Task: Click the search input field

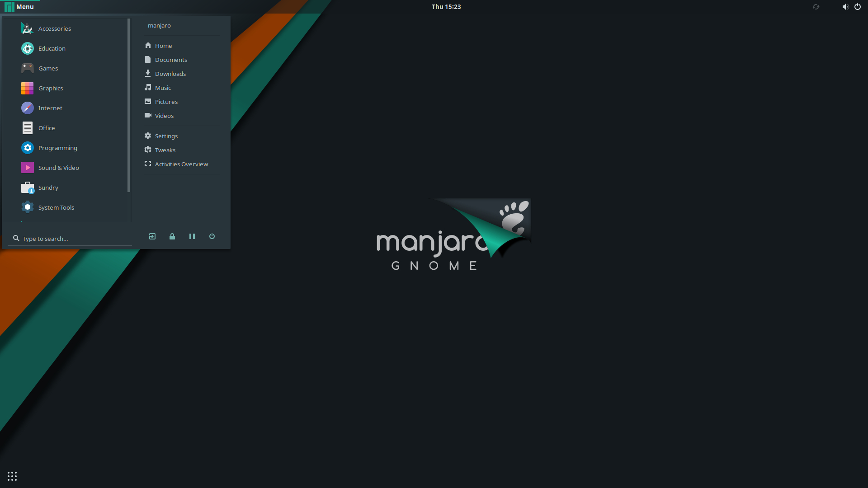Action: coord(71,238)
